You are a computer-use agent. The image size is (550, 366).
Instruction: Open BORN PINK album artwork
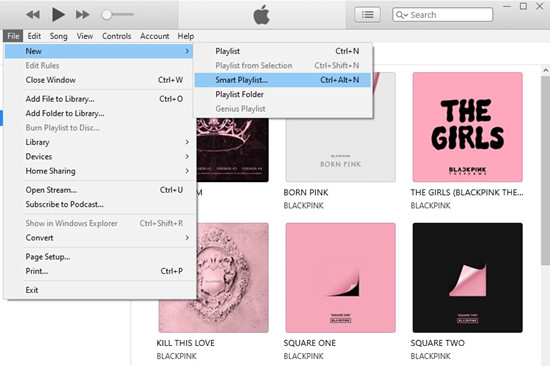[x=341, y=150]
